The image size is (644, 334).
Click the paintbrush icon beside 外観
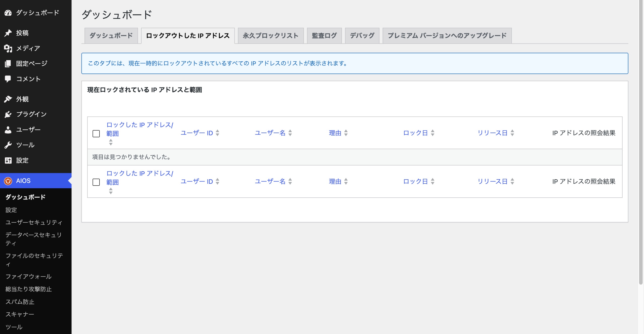pyautogui.click(x=8, y=99)
